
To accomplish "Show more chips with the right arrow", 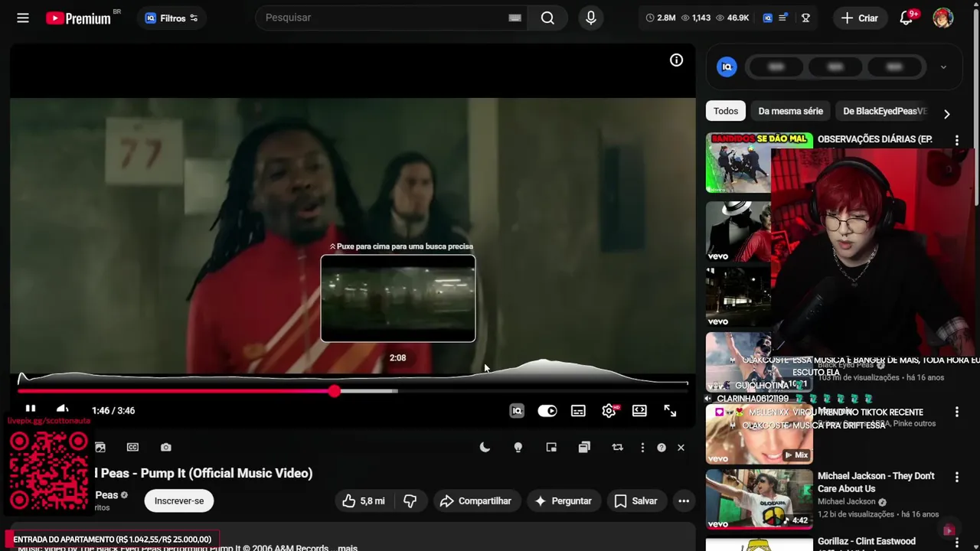I will [946, 114].
